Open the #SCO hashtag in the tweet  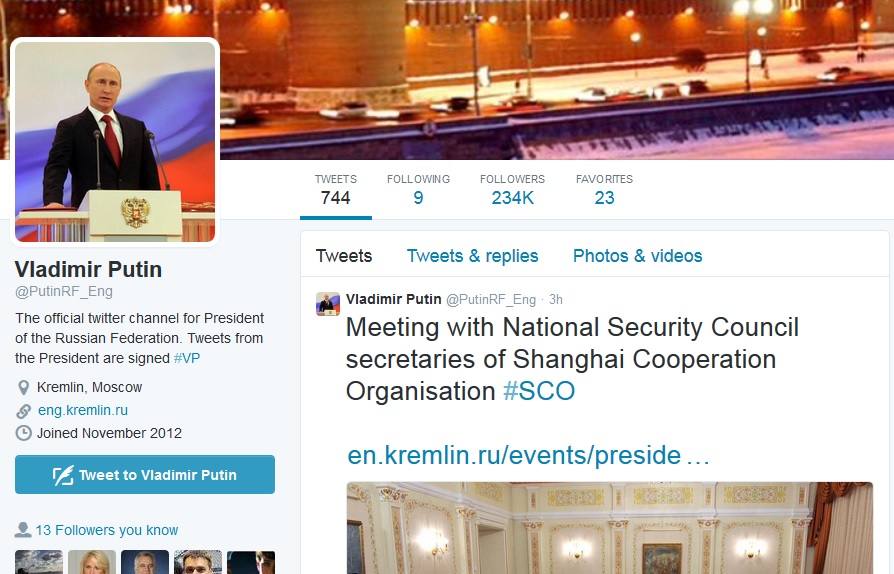(x=539, y=392)
